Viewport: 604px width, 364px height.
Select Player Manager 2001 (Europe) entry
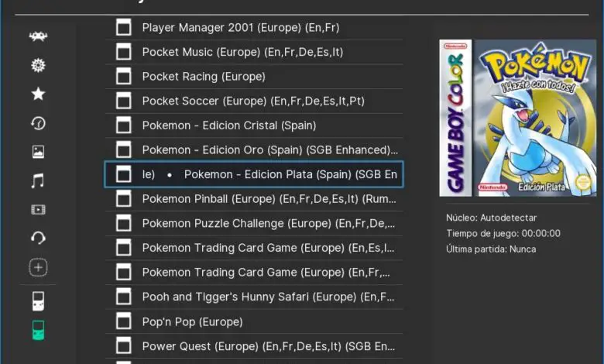[254, 27]
